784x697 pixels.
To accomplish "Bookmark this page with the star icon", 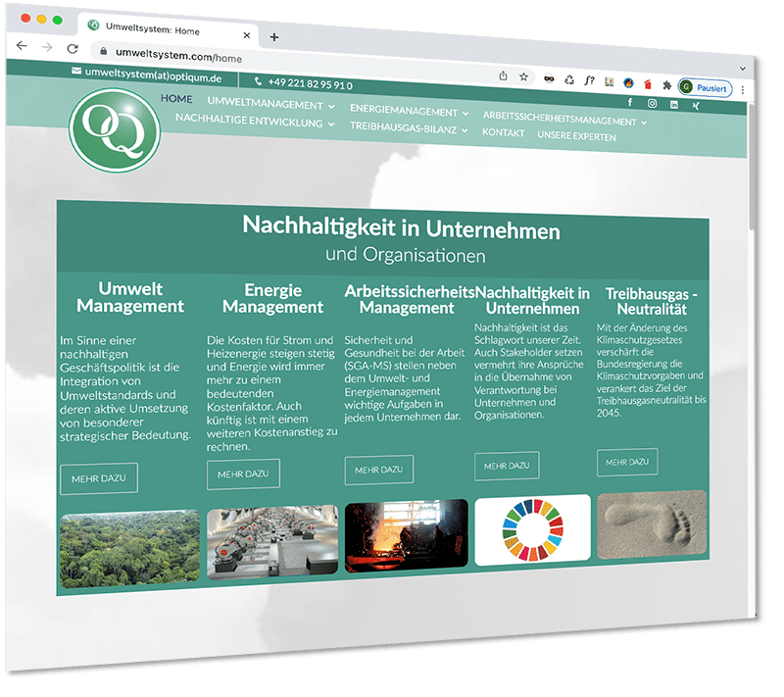I will click(x=523, y=76).
